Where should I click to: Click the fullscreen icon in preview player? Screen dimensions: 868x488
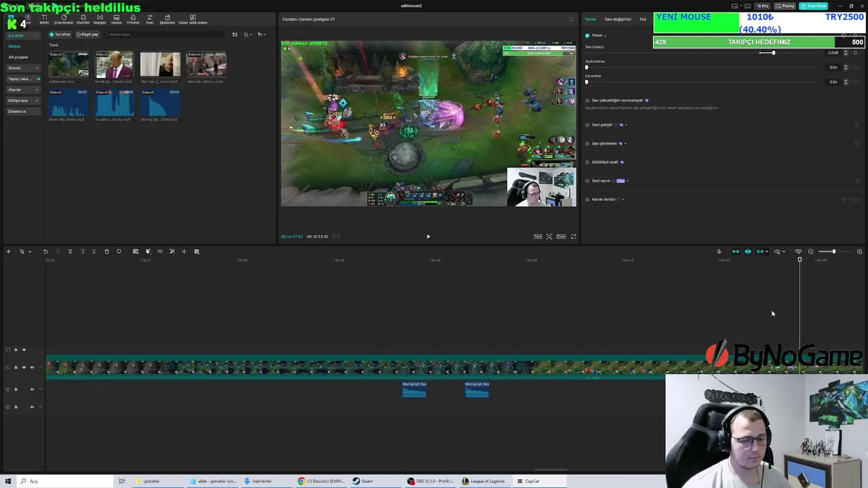pyautogui.click(x=573, y=237)
